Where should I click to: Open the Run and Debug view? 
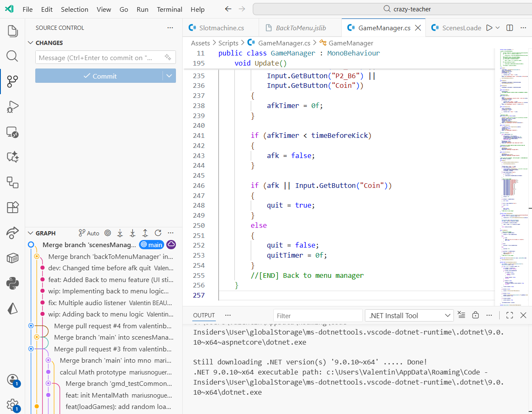13,107
